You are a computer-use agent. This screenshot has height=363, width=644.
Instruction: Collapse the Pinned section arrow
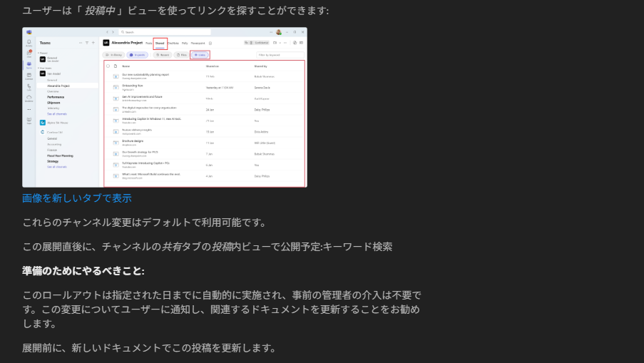39,52
